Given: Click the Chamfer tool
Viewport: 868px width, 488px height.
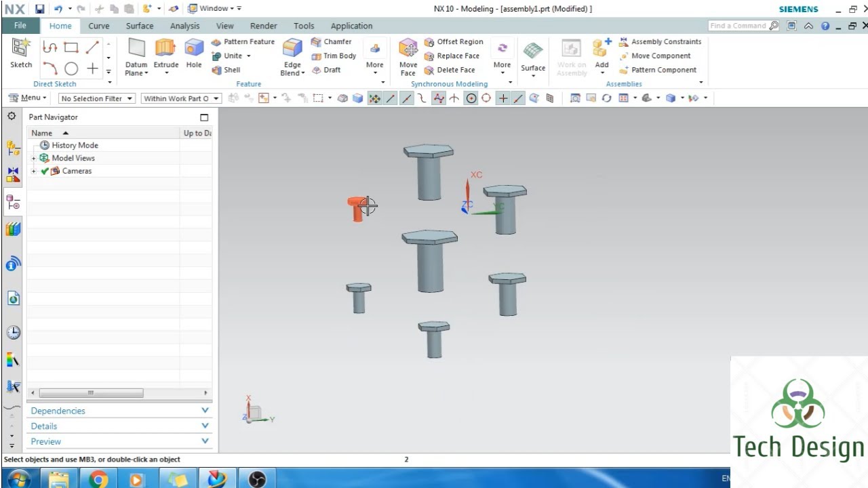Looking at the screenshot, I should point(331,41).
